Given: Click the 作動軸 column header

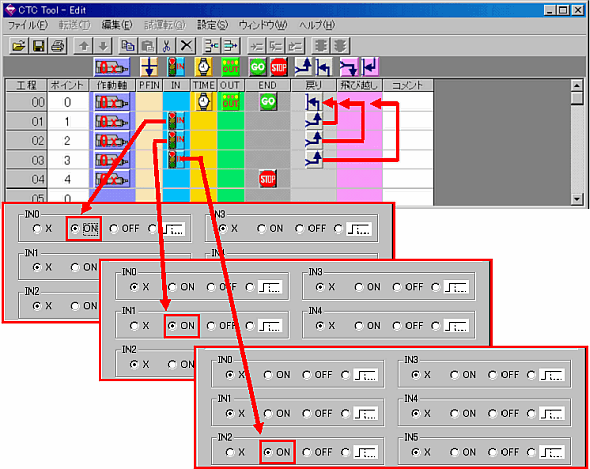Looking at the screenshot, I should 112,85.
